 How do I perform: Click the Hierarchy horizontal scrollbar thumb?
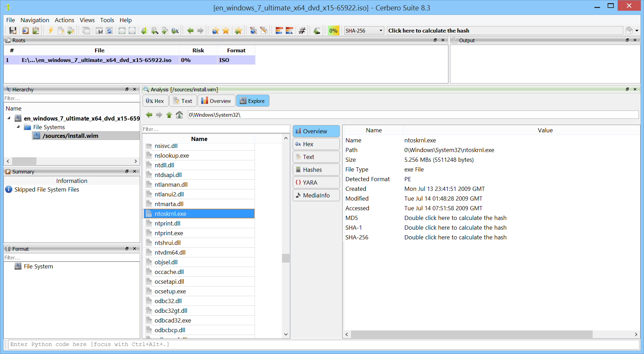pyautogui.click(x=24, y=161)
